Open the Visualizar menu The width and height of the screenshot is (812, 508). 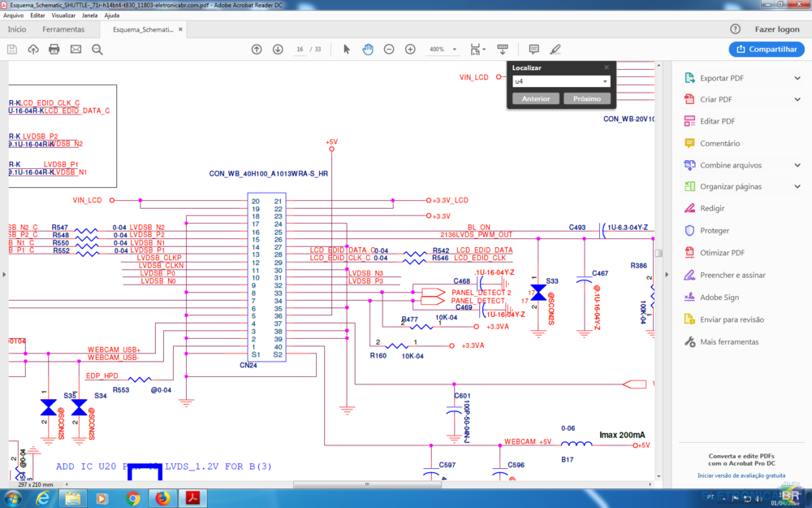click(x=63, y=15)
